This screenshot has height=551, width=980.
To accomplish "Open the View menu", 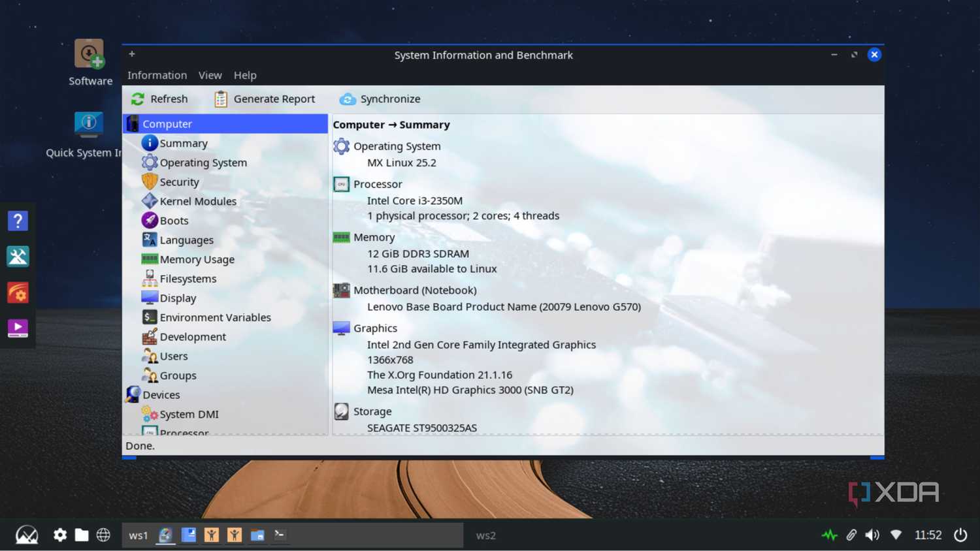I will point(210,75).
